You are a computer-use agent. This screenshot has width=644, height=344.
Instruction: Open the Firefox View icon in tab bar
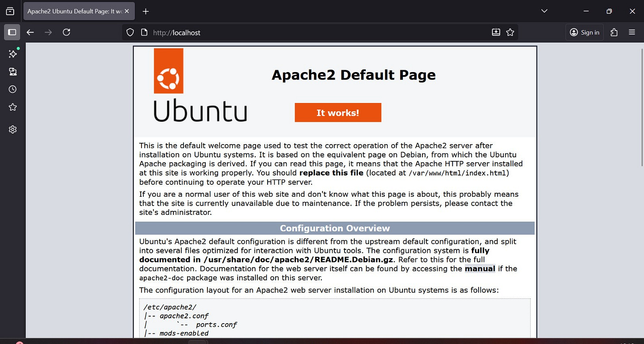tap(10, 11)
